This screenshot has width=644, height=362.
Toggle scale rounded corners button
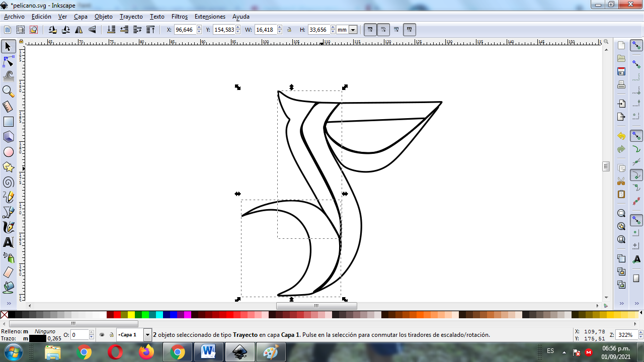[383, 30]
